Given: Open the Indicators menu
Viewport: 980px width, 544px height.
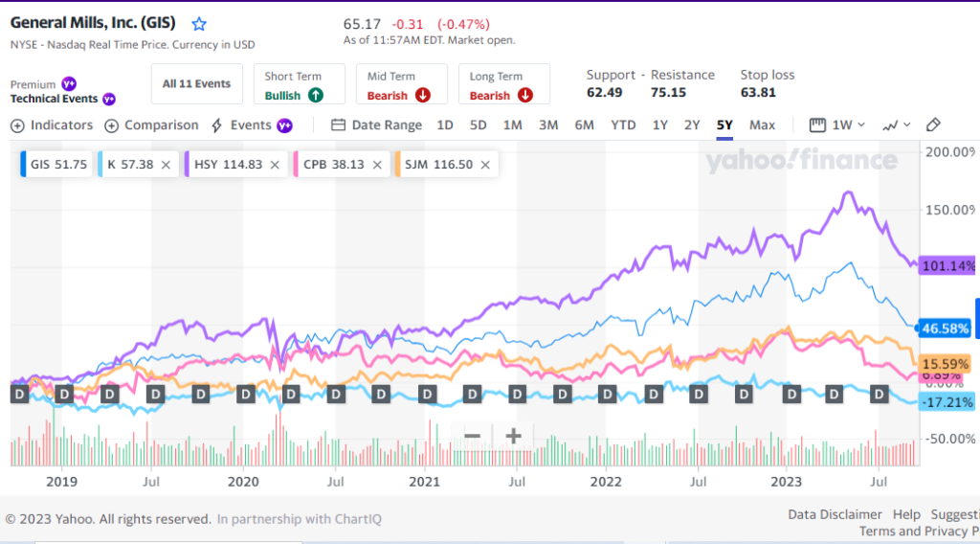Looking at the screenshot, I should (x=52, y=125).
